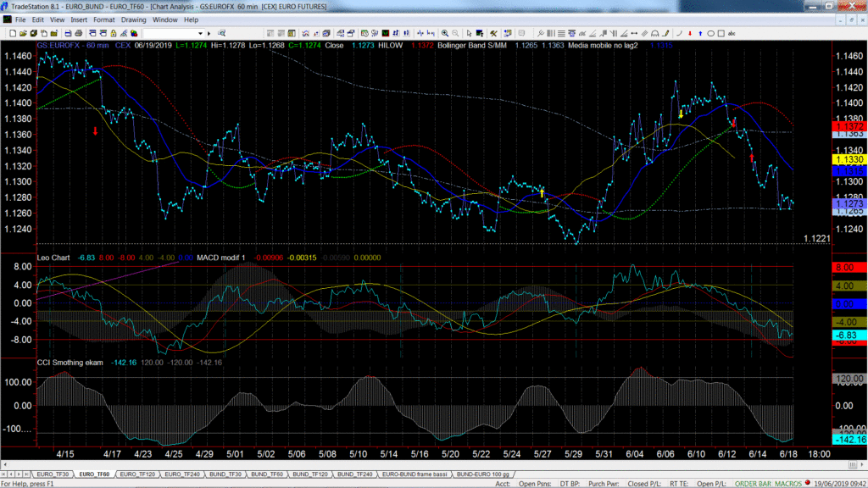Select the horizontal line drawing tool
This screenshot has width=868, height=488.
coord(561,33)
